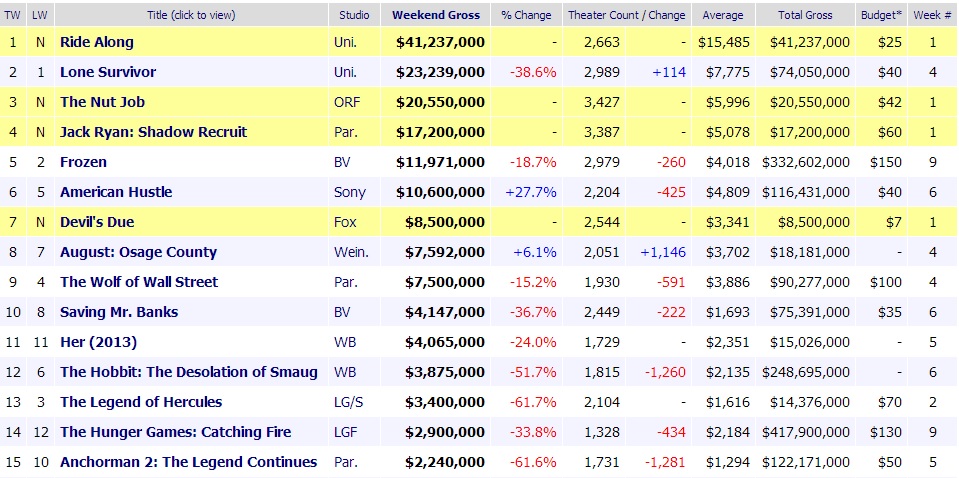The height and width of the screenshot is (478, 959).
Task: Click the Total Gross column header
Action: [806, 15]
